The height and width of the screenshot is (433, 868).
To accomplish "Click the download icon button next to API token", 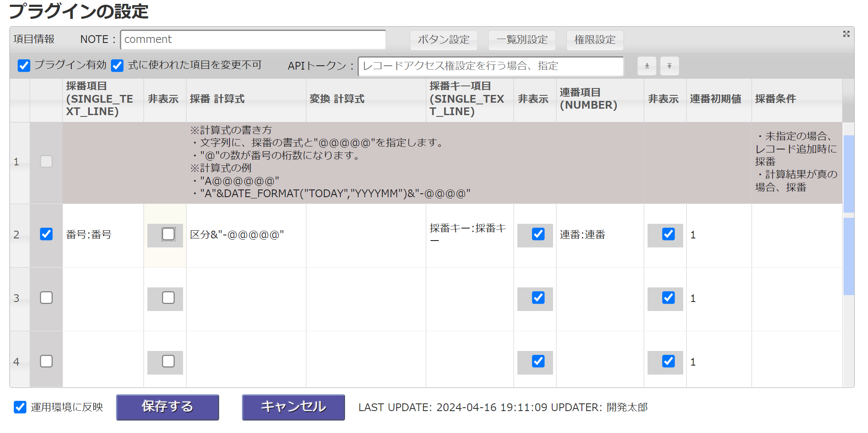I will (x=647, y=66).
